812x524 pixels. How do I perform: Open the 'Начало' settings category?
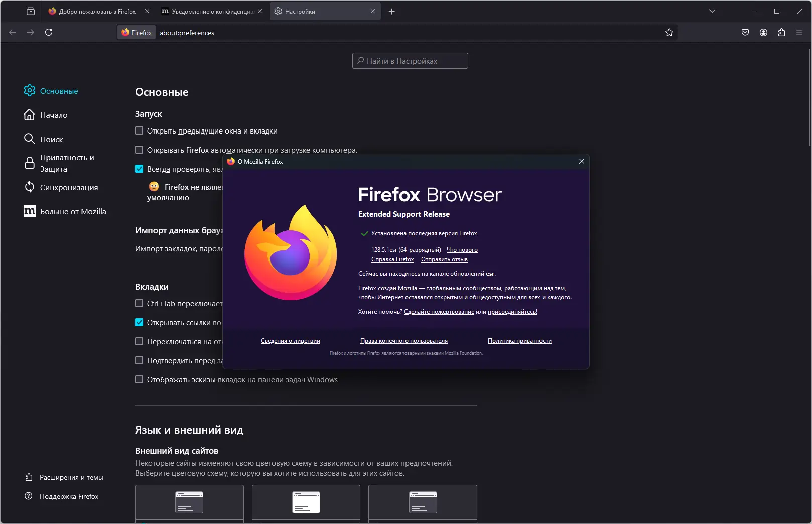pyautogui.click(x=46, y=115)
